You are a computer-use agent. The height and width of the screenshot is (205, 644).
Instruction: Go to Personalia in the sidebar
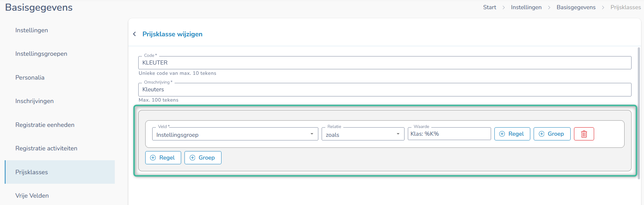click(30, 77)
